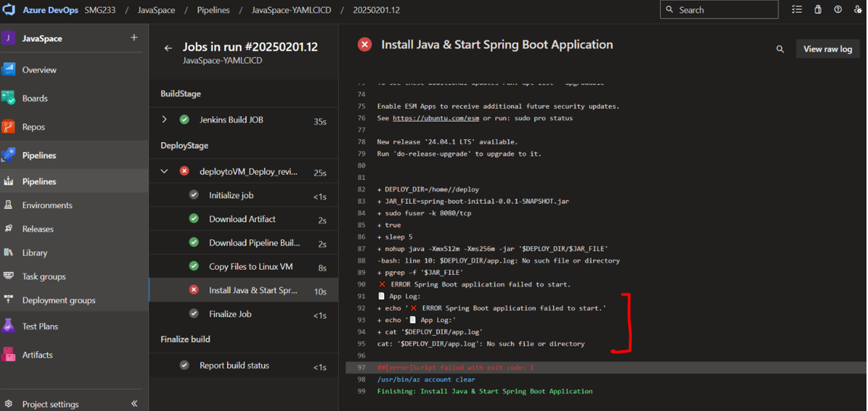Viewport: 868px width, 411px height.
Task: Open Repos in the left navigation
Action: pyautogui.click(x=33, y=127)
